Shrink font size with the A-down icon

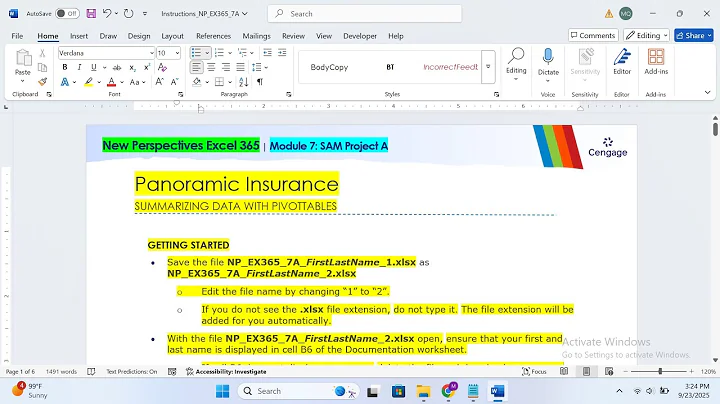point(174,82)
